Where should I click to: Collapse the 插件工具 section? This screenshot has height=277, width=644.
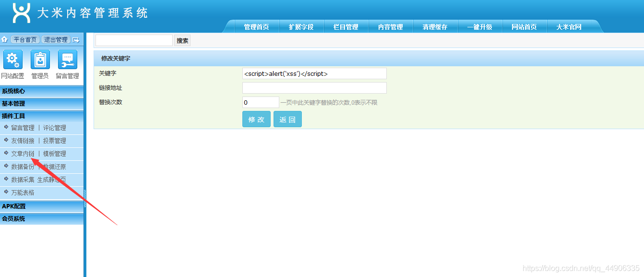pos(42,116)
